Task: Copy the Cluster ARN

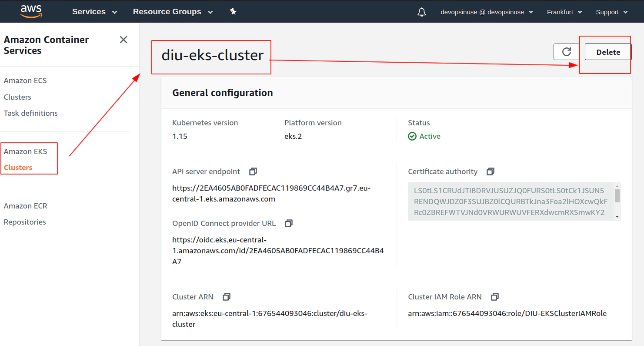Action: point(226,297)
